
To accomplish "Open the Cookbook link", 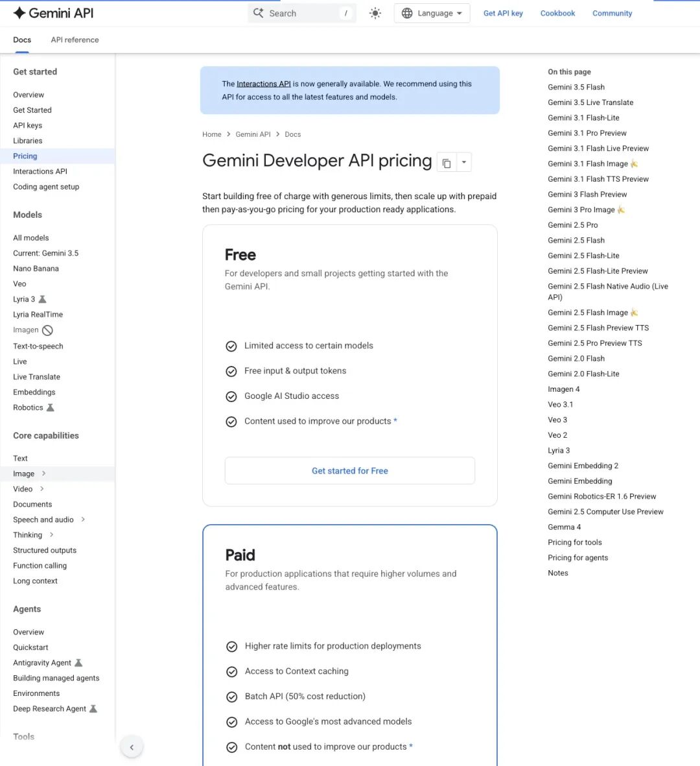I will click(x=557, y=13).
